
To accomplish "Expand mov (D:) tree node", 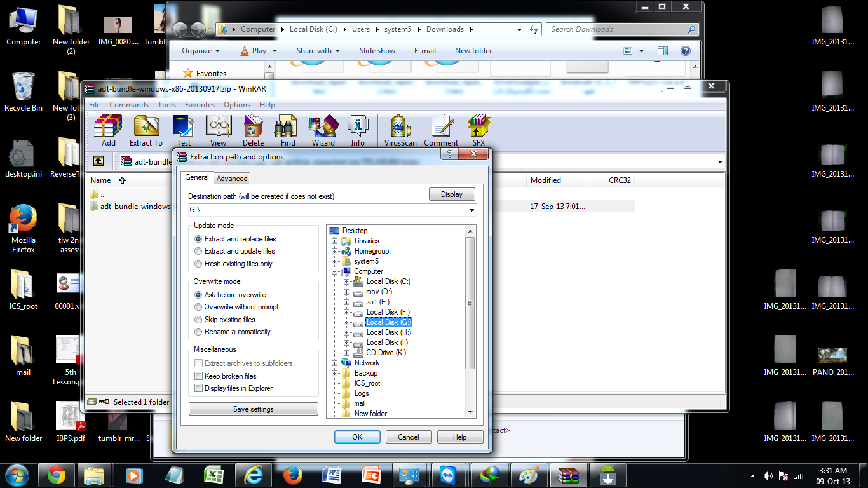I will tap(347, 292).
